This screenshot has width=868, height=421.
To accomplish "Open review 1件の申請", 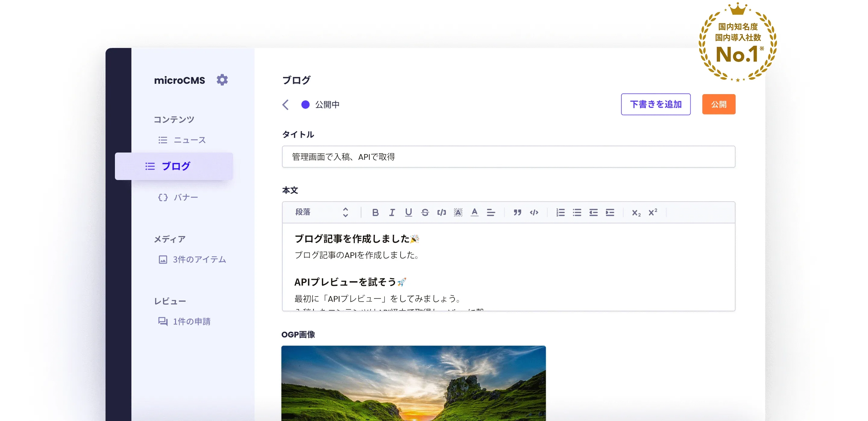I will point(184,321).
